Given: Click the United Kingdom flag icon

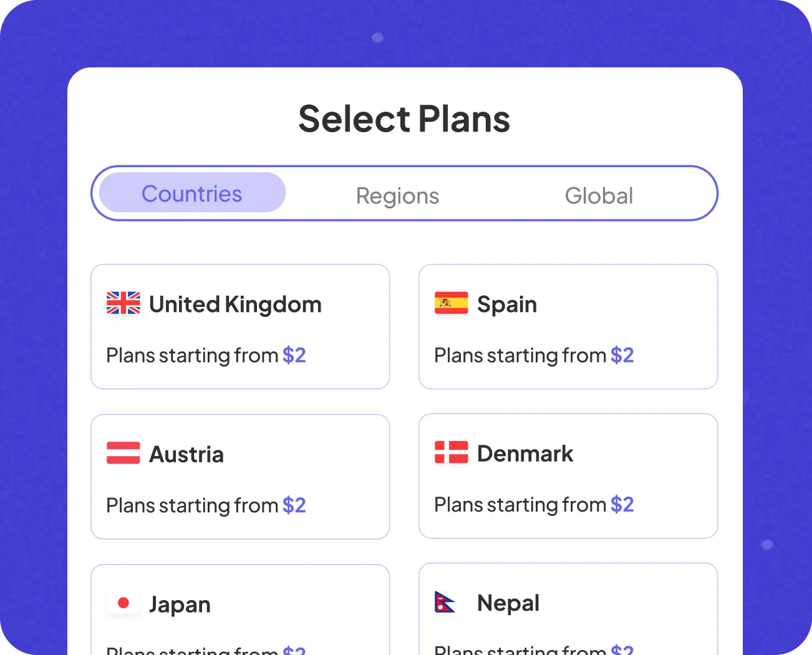Looking at the screenshot, I should [x=123, y=303].
